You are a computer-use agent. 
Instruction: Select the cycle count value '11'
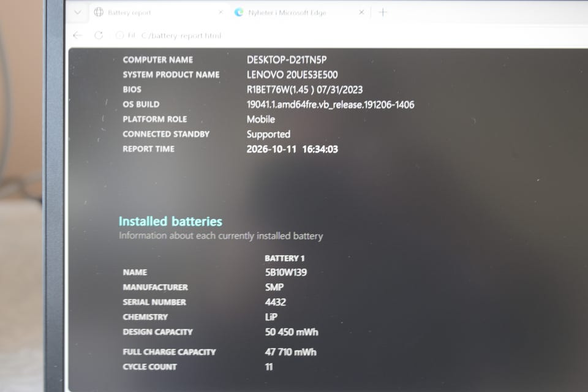point(269,367)
